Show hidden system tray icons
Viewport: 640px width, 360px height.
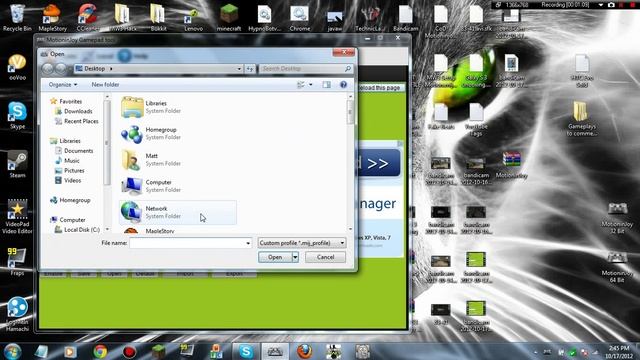[536, 352]
